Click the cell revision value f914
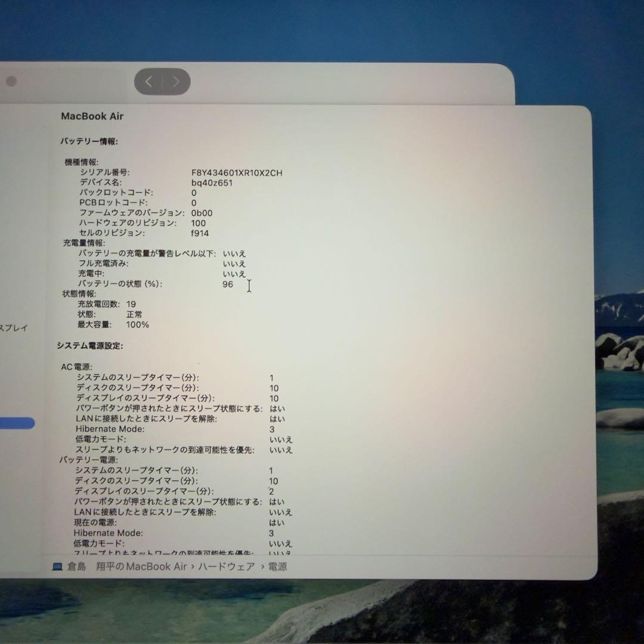The height and width of the screenshot is (644, 644). click(200, 233)
